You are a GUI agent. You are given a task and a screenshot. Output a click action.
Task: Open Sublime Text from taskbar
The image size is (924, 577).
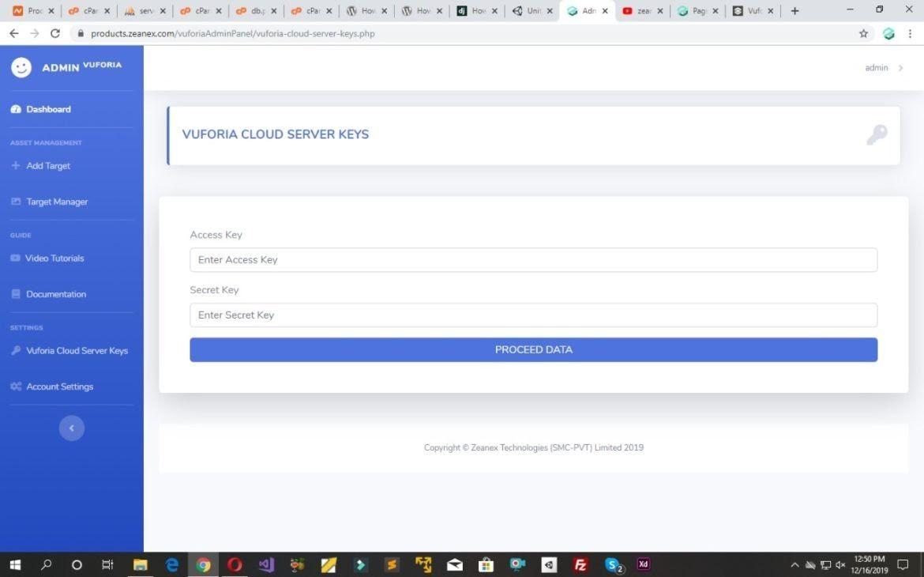coord(391,564)
